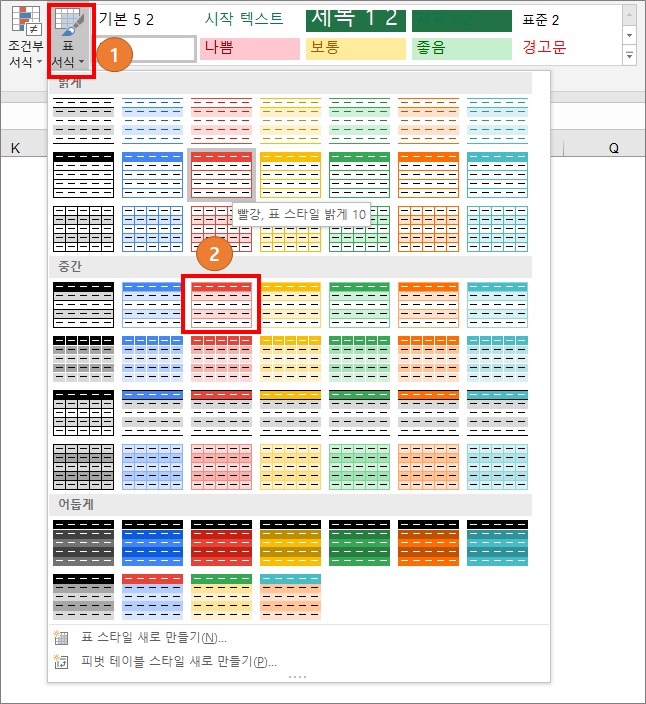Screen dimensions: 646x704
Task: Choose the blue medium gridded banded table style
Action: [x=152, y=359]
